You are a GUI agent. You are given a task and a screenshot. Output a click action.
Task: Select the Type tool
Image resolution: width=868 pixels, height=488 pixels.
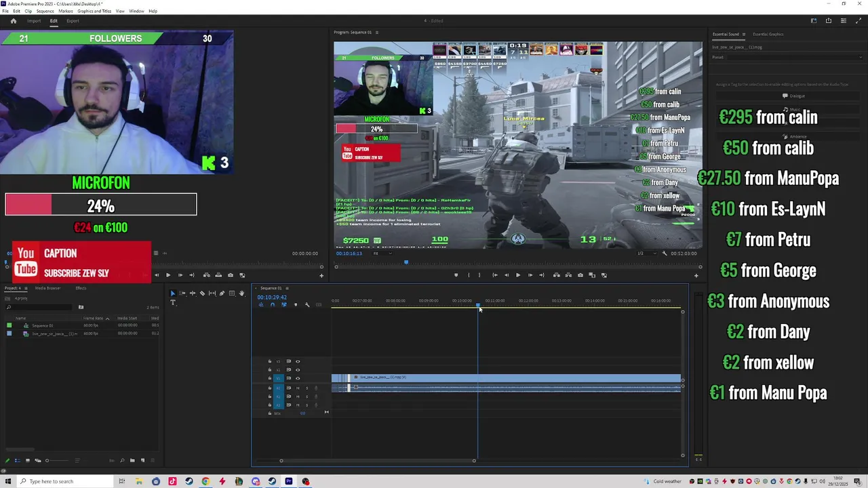(x=173, y=302)
